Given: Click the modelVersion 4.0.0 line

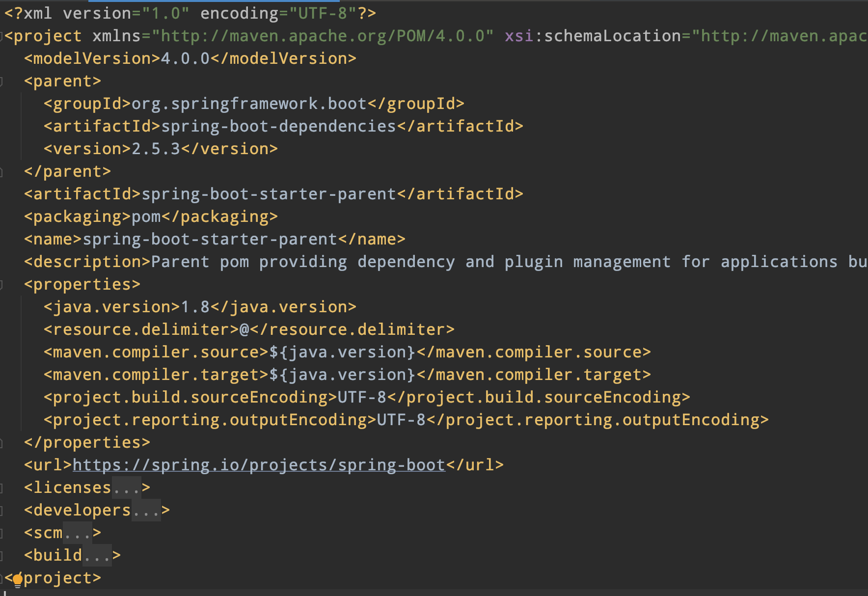Looking at the screenshot, I should point(190,58).
